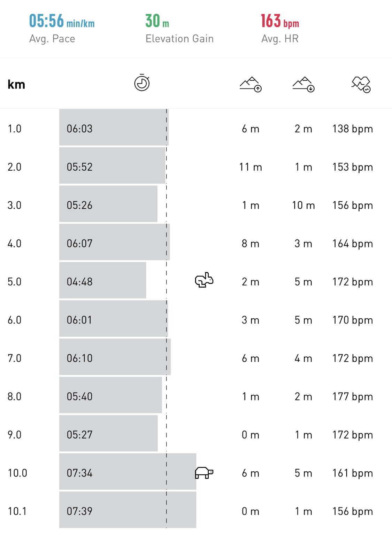392x535 pixels.
Task: Select the 05:26 pace bar for km 3.0
Action: (108, 204)
